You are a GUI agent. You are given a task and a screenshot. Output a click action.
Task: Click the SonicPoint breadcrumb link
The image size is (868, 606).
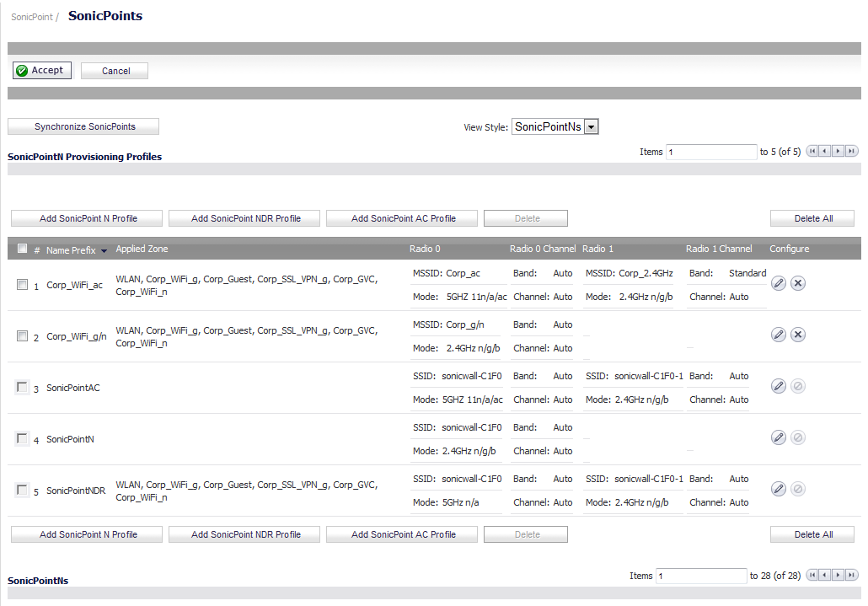(31, 17)
